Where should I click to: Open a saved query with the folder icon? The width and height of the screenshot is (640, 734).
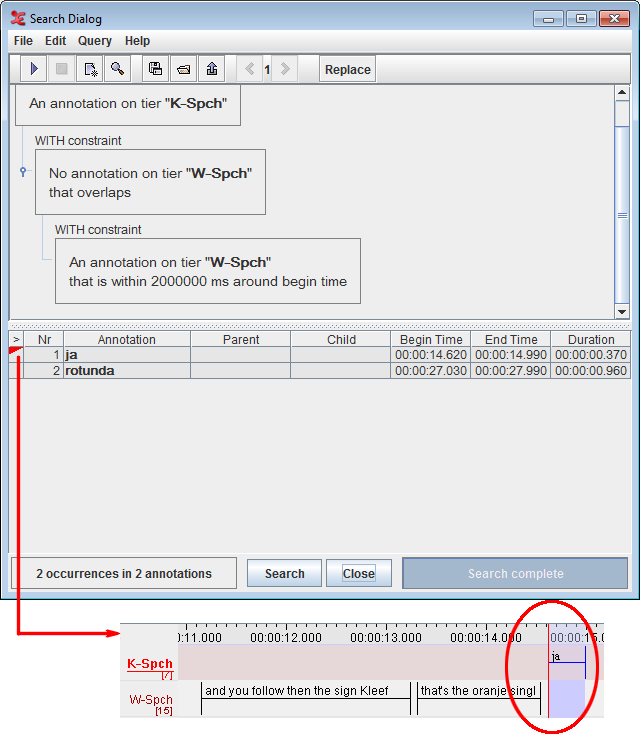point(184,69)
